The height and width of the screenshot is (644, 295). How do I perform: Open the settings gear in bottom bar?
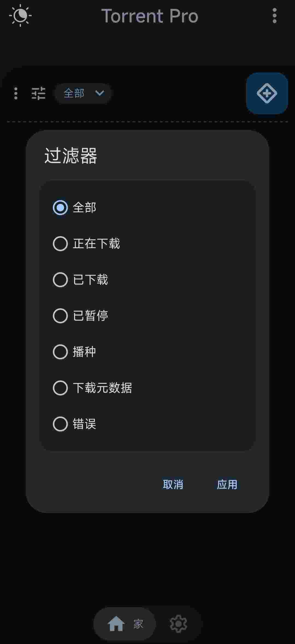[178, 624]
